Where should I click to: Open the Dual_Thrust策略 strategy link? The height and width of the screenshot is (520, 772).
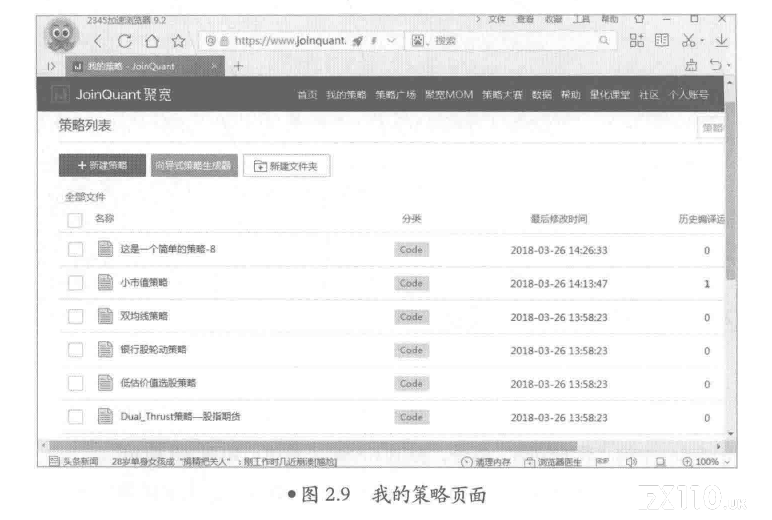click(180, 417)
